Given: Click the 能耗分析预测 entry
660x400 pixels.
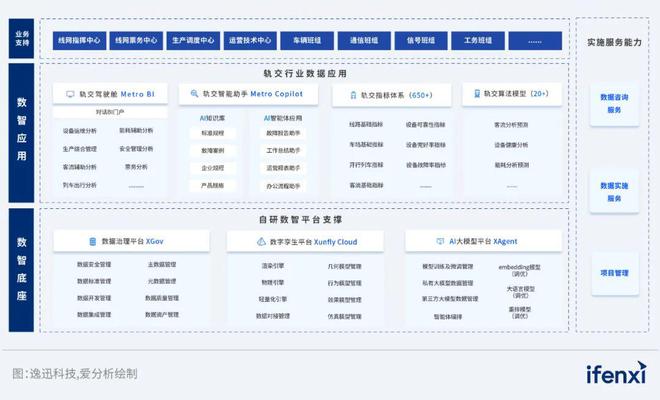Looking at the screenshot, I should [x=512, y=165].
